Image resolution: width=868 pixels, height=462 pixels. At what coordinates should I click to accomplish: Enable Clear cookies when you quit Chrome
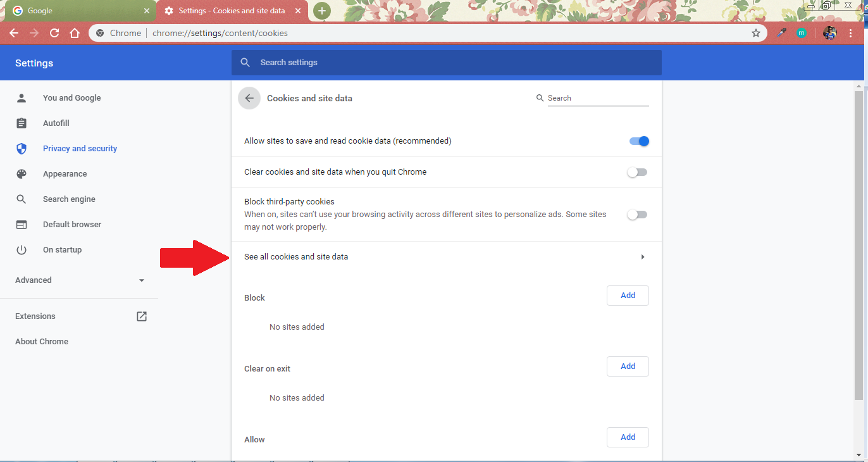(637, 172)
